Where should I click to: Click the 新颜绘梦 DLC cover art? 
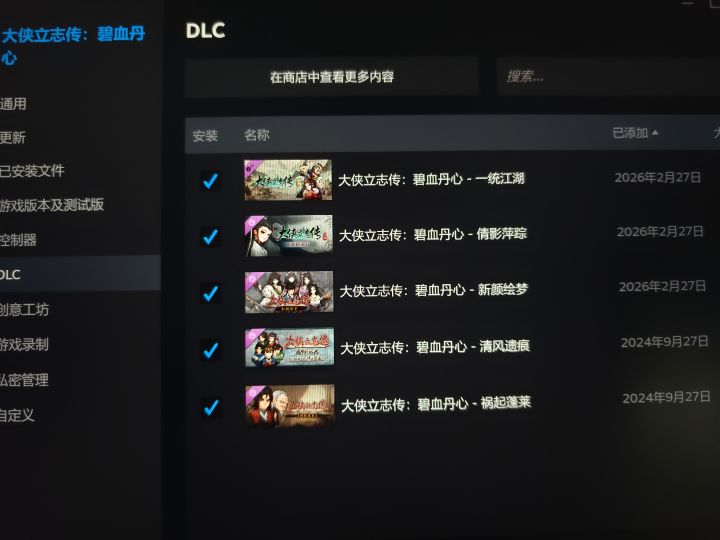pos(289,292)
